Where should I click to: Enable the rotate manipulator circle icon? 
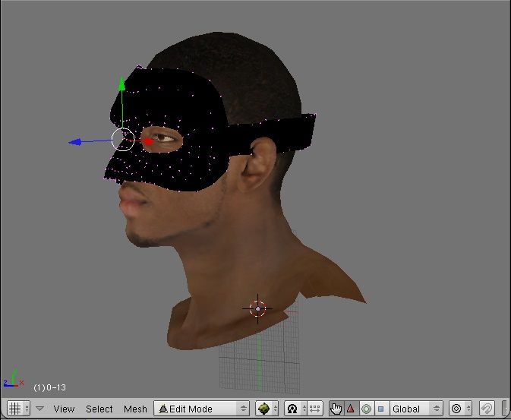tap(366, 409)
